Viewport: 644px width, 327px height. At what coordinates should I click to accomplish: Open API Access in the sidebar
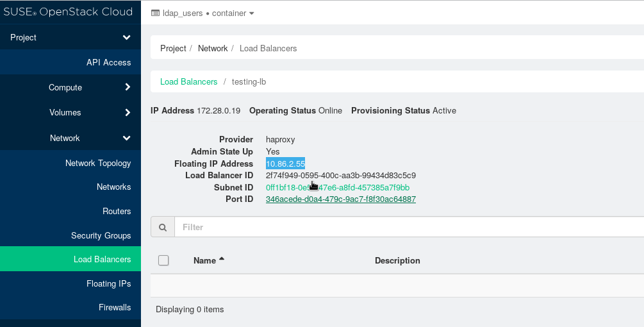pyautogui.click(x=108, y=62)
